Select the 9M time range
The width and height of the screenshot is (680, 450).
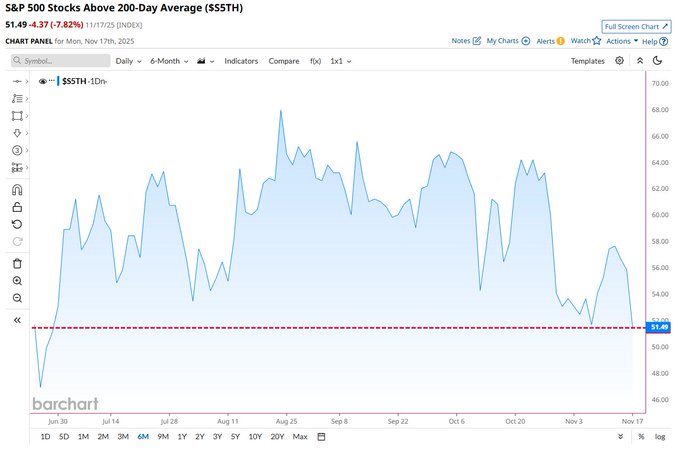(163, 437)
